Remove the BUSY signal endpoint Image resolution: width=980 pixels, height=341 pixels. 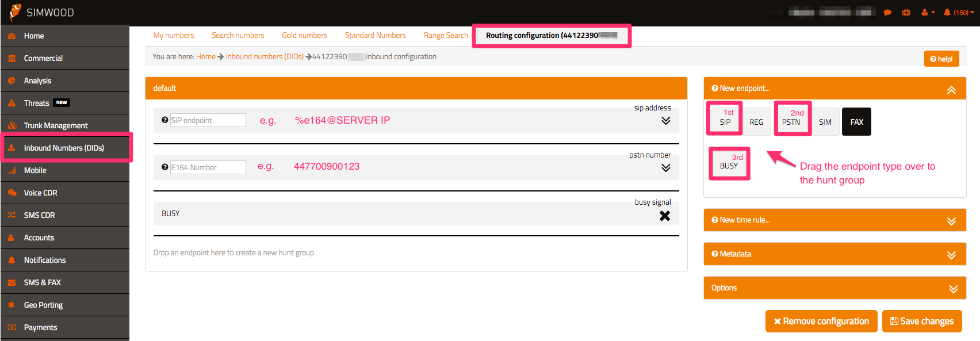[x=665, y=216]
